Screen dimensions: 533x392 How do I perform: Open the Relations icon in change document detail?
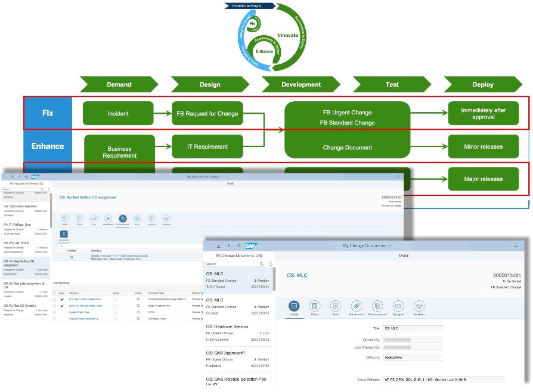pyautogui.click(x=419, y=306)
